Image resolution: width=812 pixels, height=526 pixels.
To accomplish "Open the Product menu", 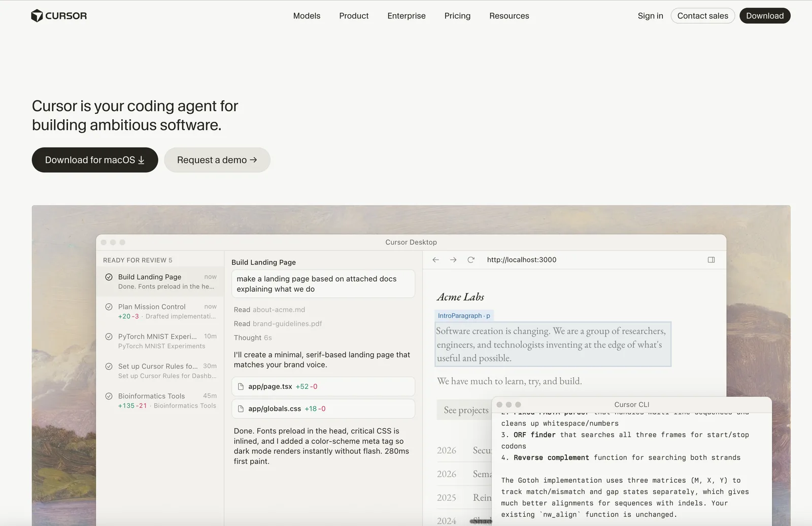I will pyautogui.click(x=354, y=16).
